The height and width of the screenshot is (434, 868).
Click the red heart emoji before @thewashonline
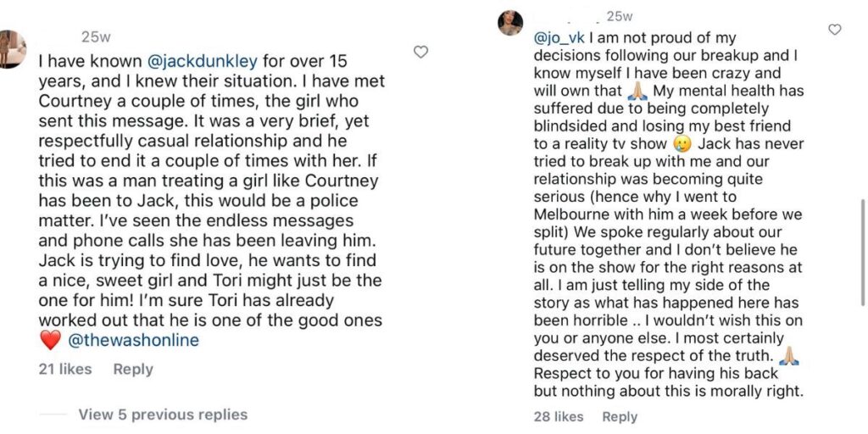pos(51,340)
